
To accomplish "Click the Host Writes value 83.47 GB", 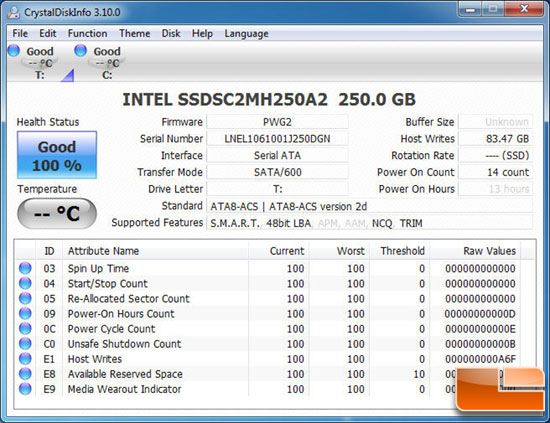I will [496, 139].
